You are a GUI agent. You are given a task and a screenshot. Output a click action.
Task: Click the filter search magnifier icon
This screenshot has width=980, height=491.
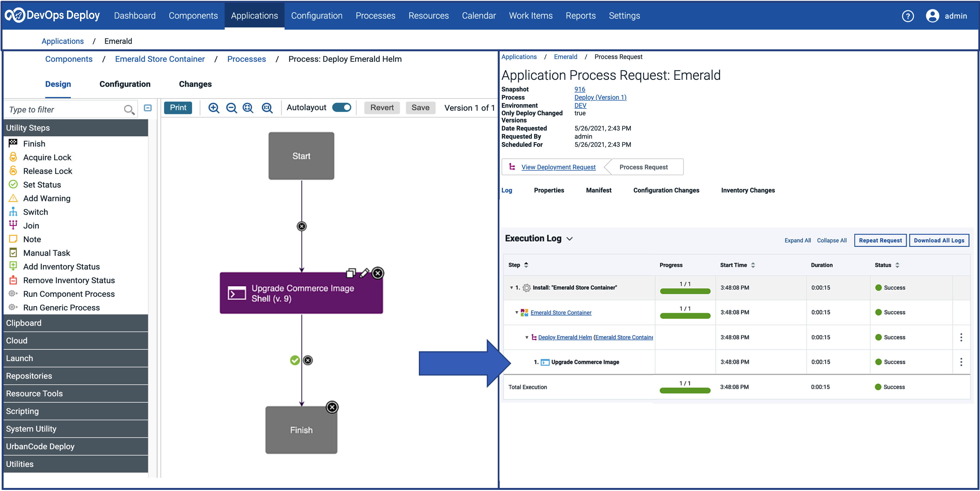click(x=129, y=110)
